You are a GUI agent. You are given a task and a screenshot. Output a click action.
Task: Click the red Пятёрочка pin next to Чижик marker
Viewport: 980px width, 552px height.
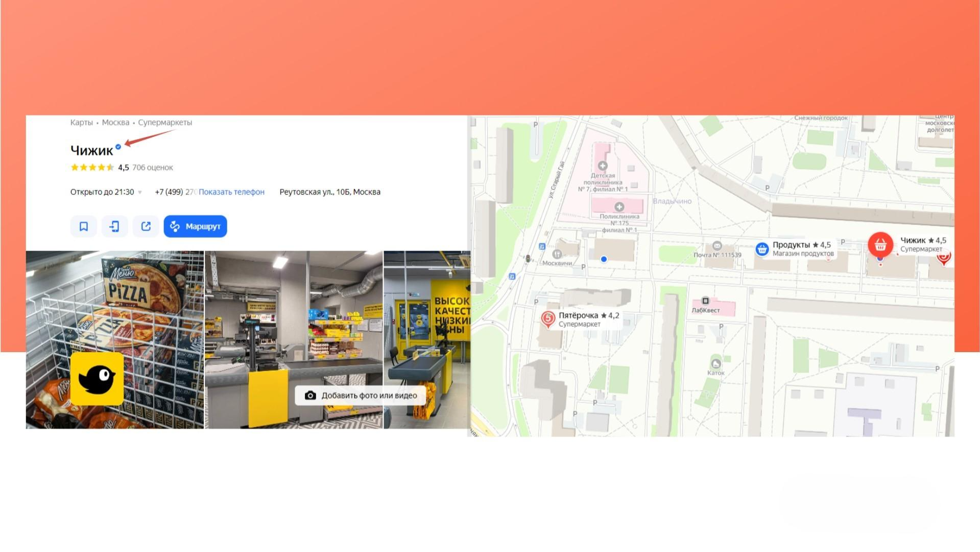[944, 258]
